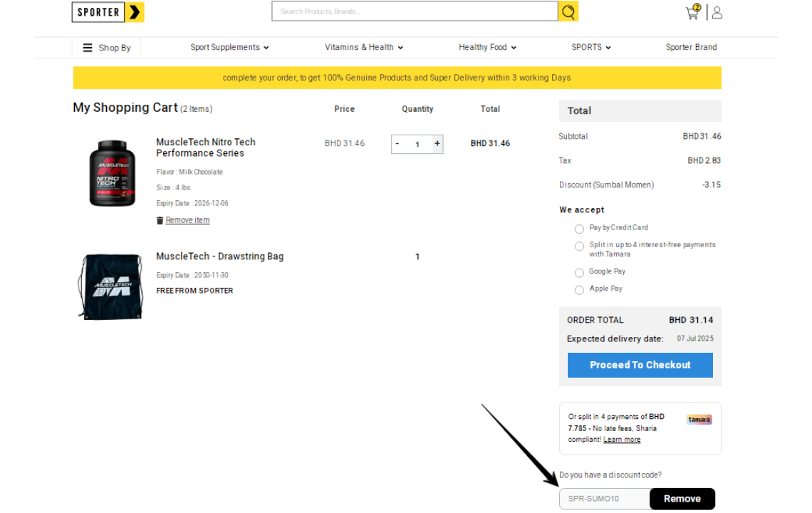Decrease Nitro Tech quantity with minus button

397,143
